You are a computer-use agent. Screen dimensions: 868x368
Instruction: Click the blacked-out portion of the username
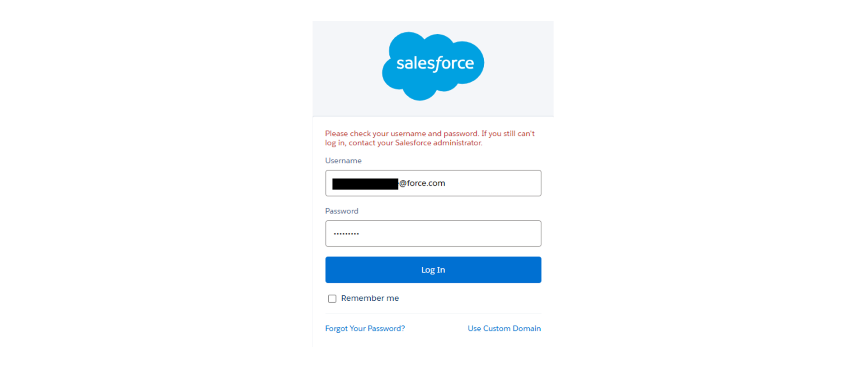(x=365, y=184)
